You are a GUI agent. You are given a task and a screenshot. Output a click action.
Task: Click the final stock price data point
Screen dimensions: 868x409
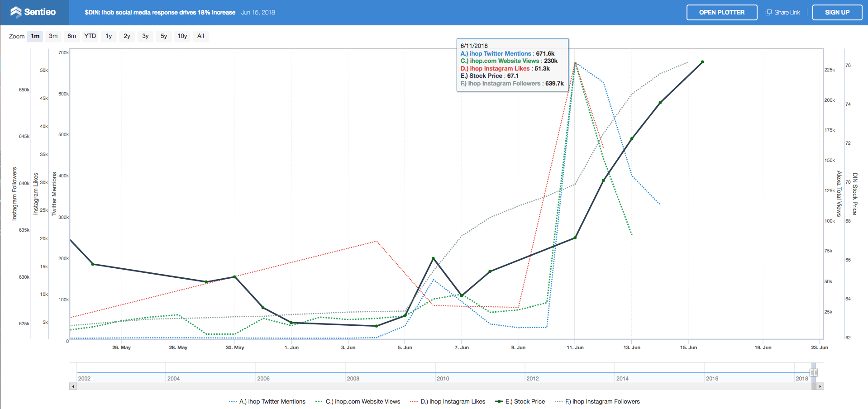pos(702,62)
